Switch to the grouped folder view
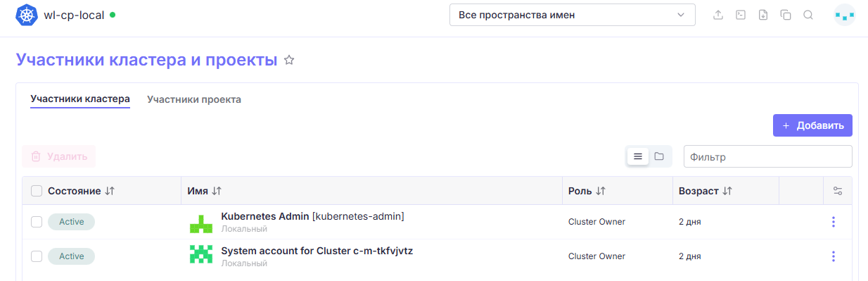Screen dimensions: 868x281 659,156
